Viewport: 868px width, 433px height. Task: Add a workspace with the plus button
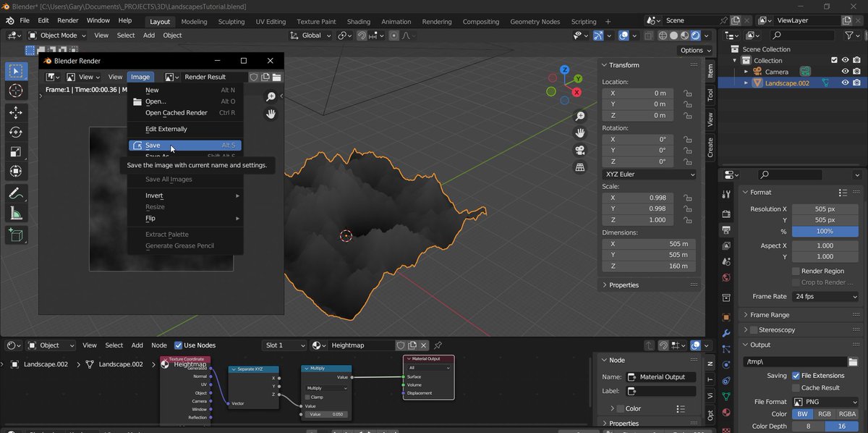coord(608,22)
